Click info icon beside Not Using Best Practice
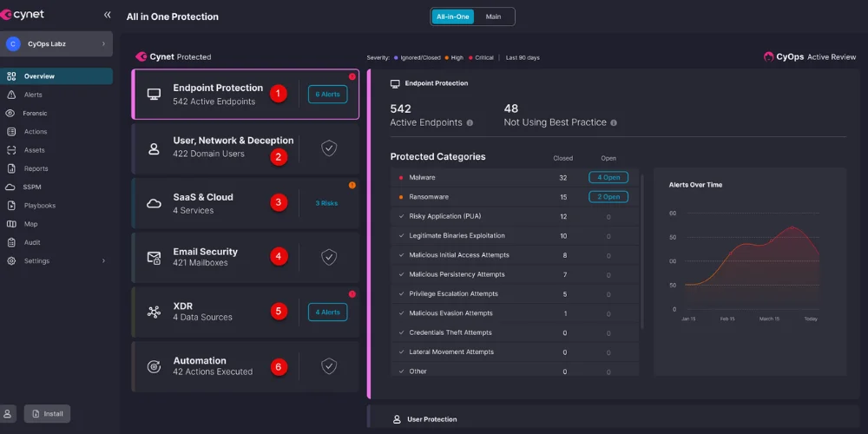The image size is (868, 434). pos(614,123)
